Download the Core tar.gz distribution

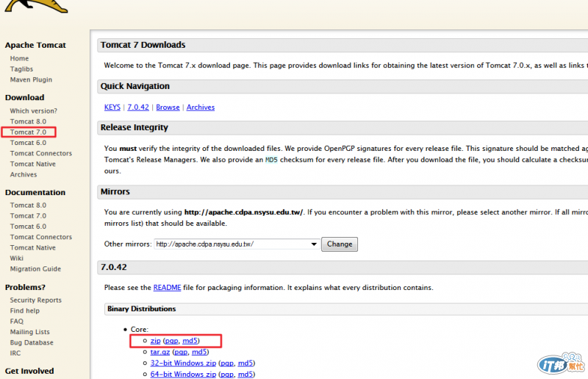pyautogui.click(x=160, y=352)
